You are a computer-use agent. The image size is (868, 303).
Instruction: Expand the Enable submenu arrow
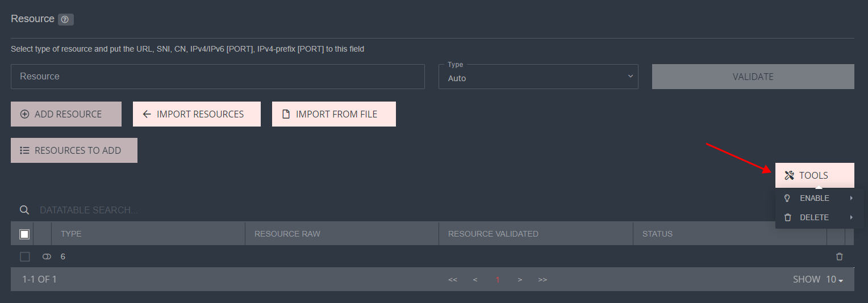tap(851, 198)
